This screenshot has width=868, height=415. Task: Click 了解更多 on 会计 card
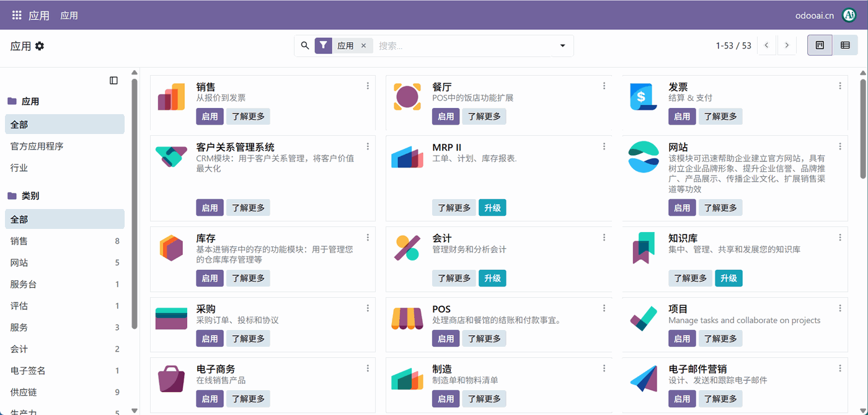click(454, 279)
